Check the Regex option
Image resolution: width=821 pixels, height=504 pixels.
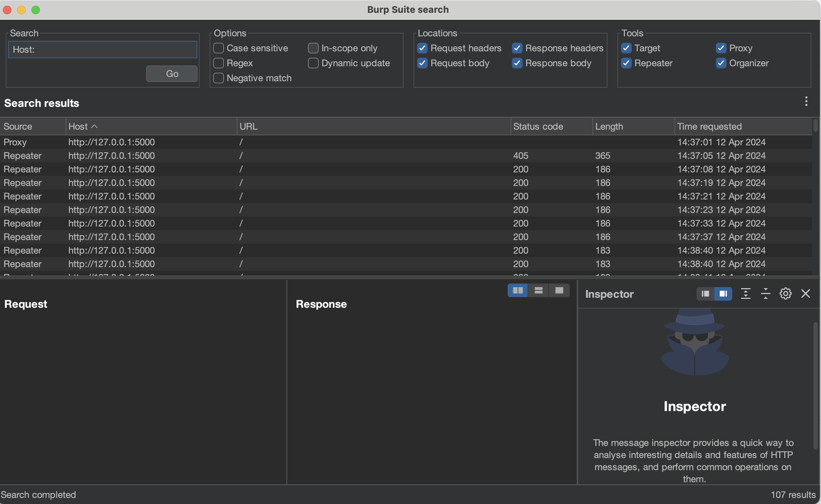219,63
